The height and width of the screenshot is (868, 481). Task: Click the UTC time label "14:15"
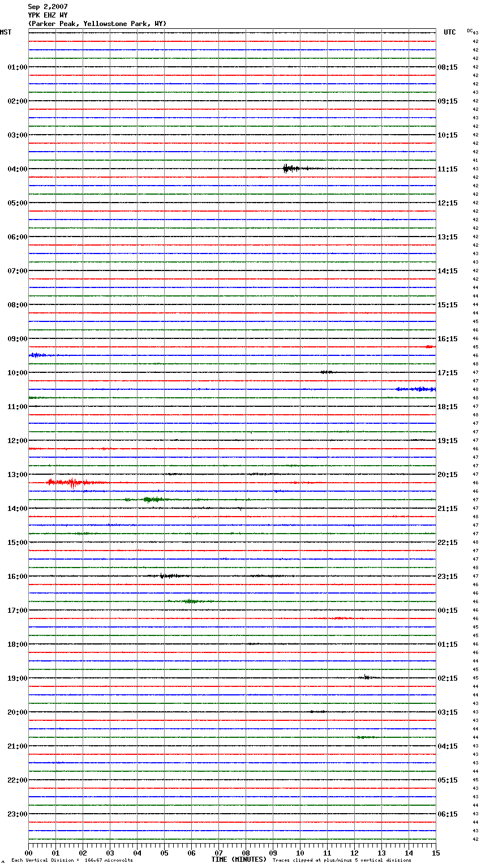point(448,271)
